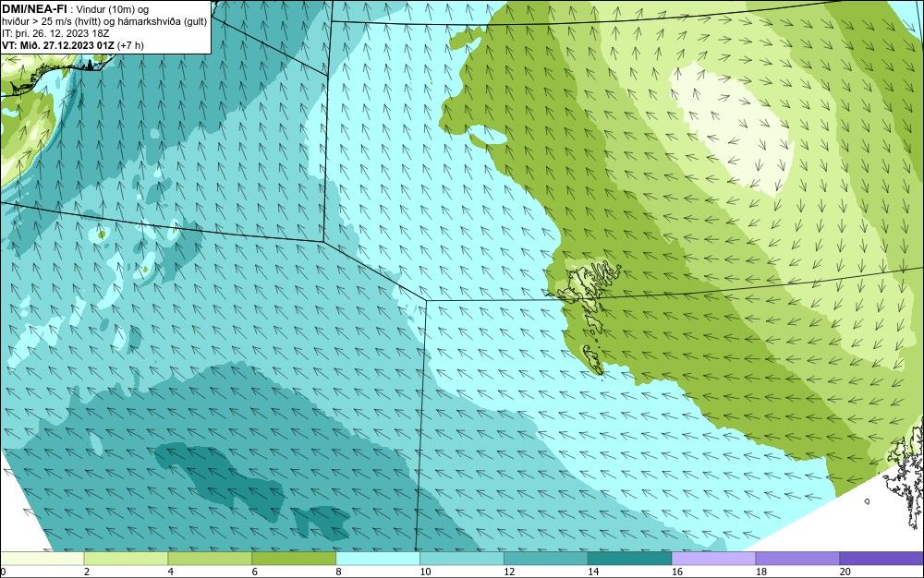This screenshot has width=924, height=578.
Task: Click the 14–16 m/s dark teal swatch
Action: 630,559
